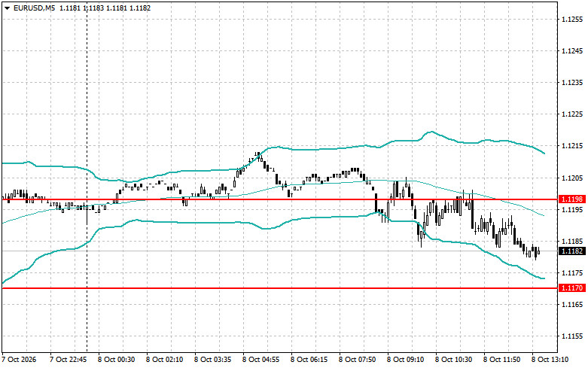The image size is (588, 368).
Task: Click the 7 Oct 2026 time label
Action: point(19,360)
